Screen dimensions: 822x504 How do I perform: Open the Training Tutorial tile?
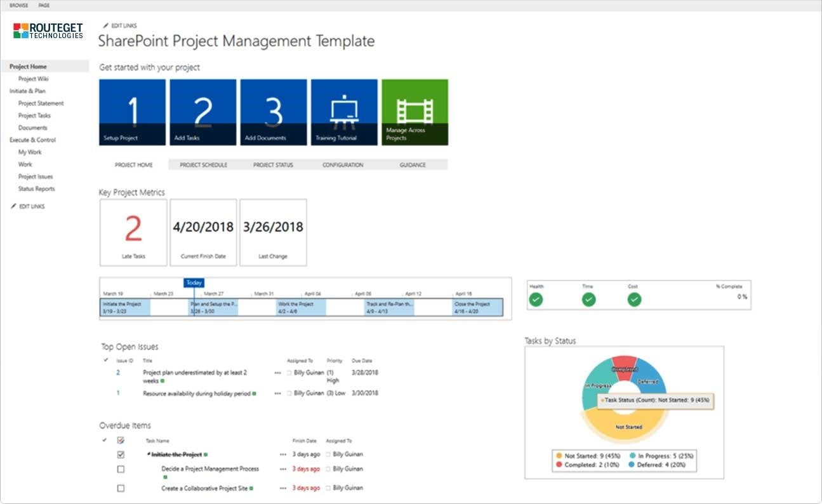point(344,112)
